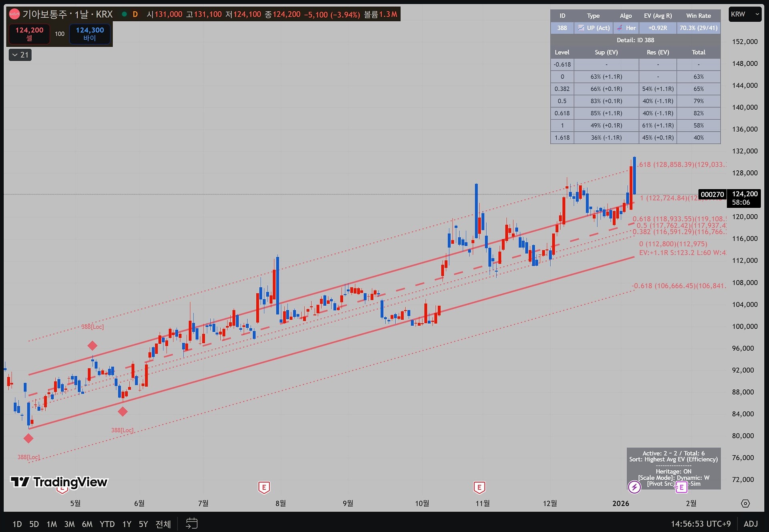The height and width of the screenshot is (532, 769).
Task: Toggle ADJ adjusted price data
Action: tap(751, 524)
